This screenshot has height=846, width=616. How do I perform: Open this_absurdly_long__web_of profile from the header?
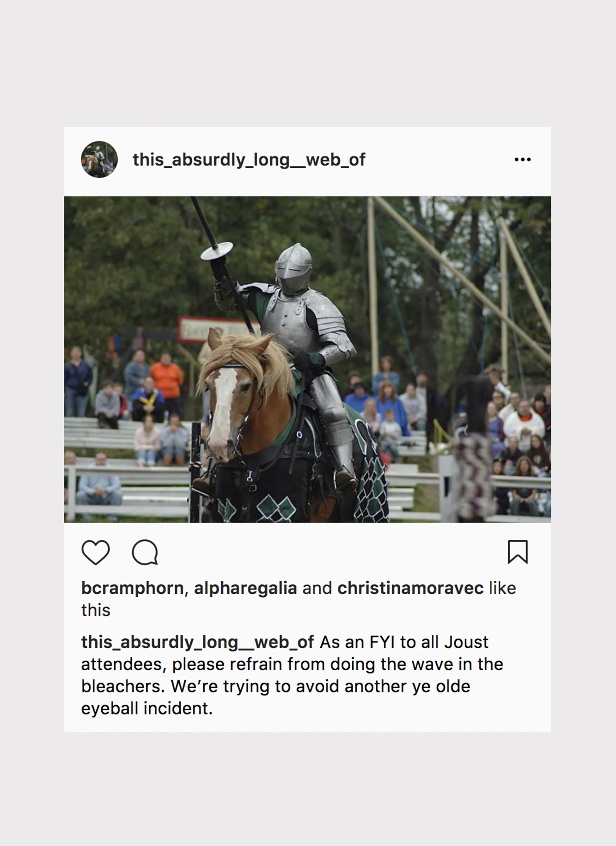tap(249, 160)
